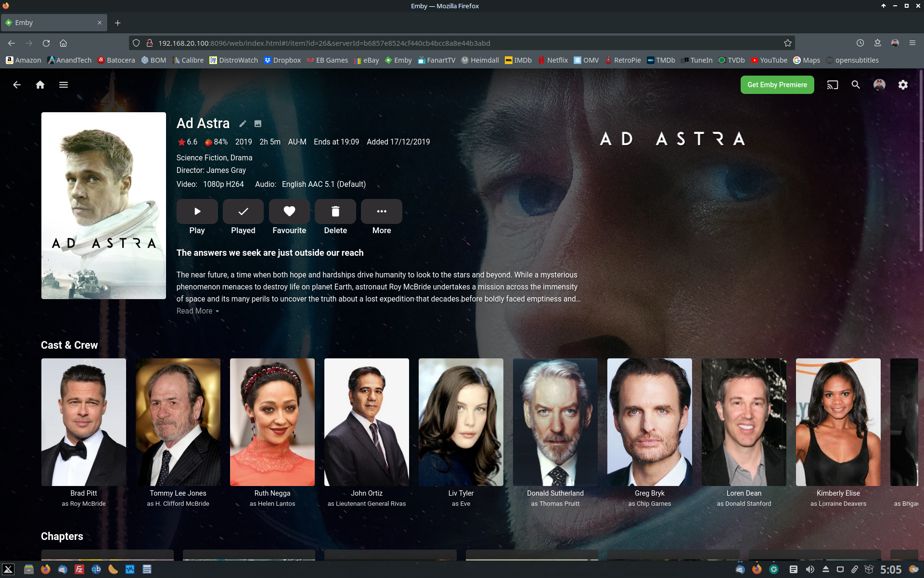Delete the Ad Astra movie
924x578 pixels.
click(335, 211)
